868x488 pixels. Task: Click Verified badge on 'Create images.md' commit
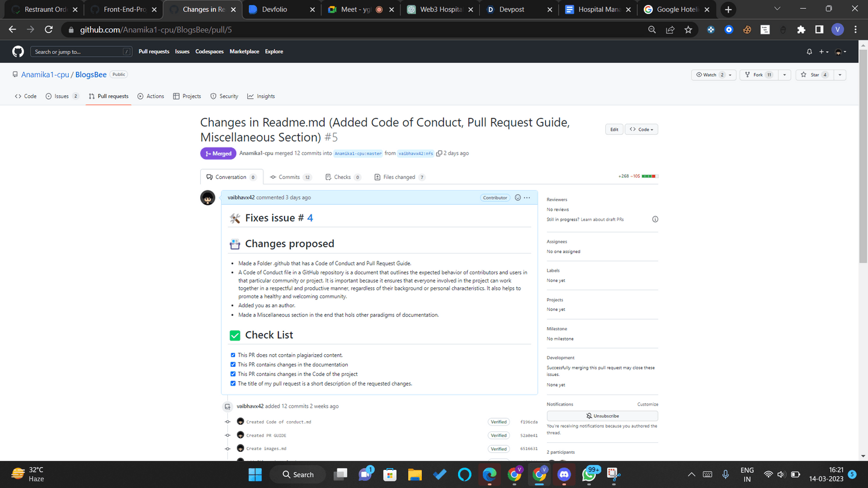coord(498,449)
